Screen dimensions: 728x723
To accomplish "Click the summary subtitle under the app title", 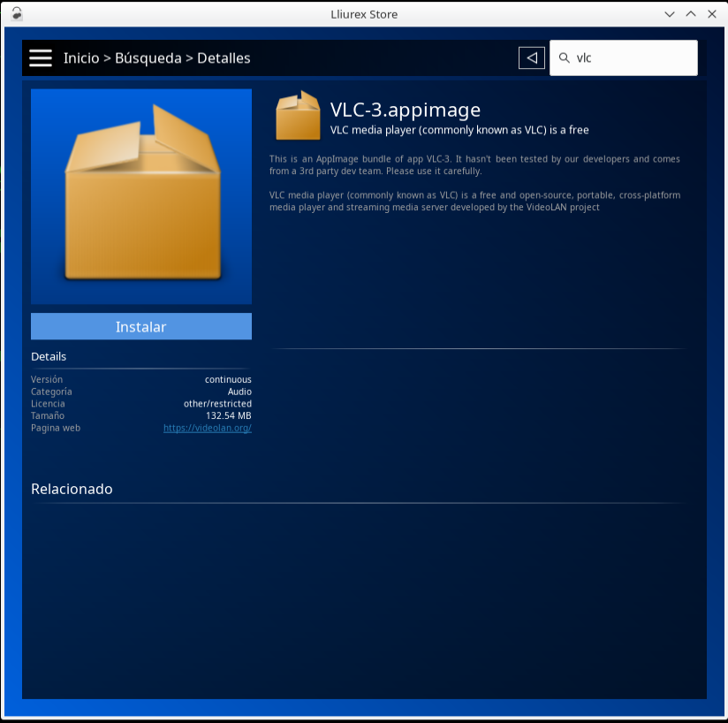I will click(x=459, y=130).
